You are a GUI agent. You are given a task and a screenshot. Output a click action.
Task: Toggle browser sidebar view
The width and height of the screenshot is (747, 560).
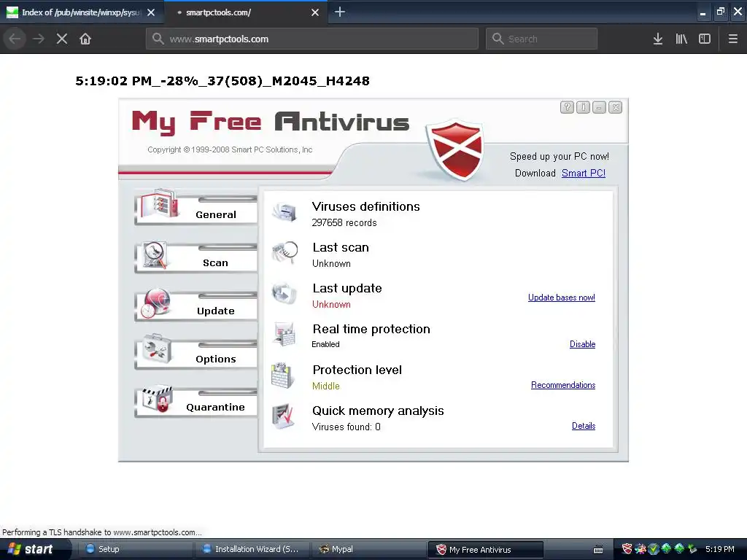click(x=705, y=39)
